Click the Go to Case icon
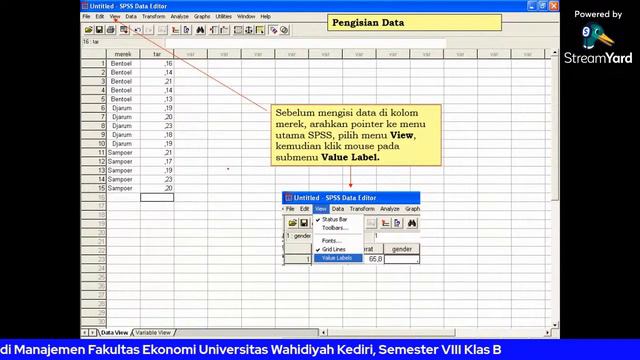Image resolution: width=640 pixels, height=360 pixels. tap(175, 30)
